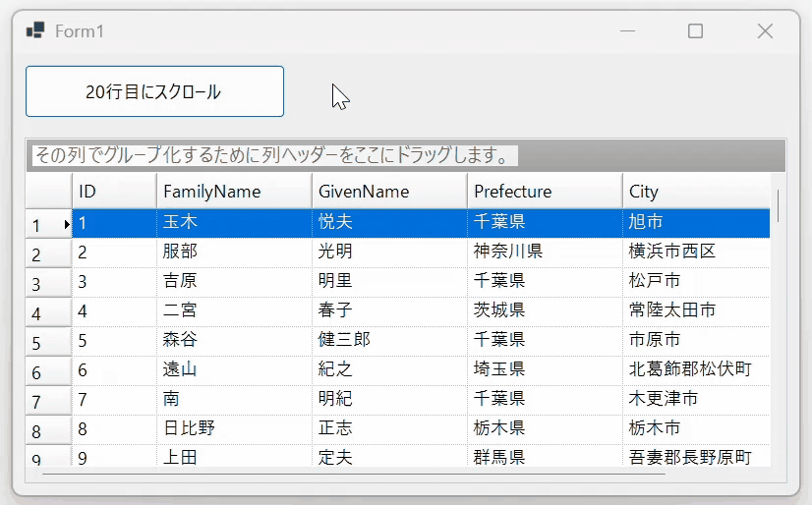Click the ID column header
This screenshot has width=812, height=505.
(x=114, y=192)
